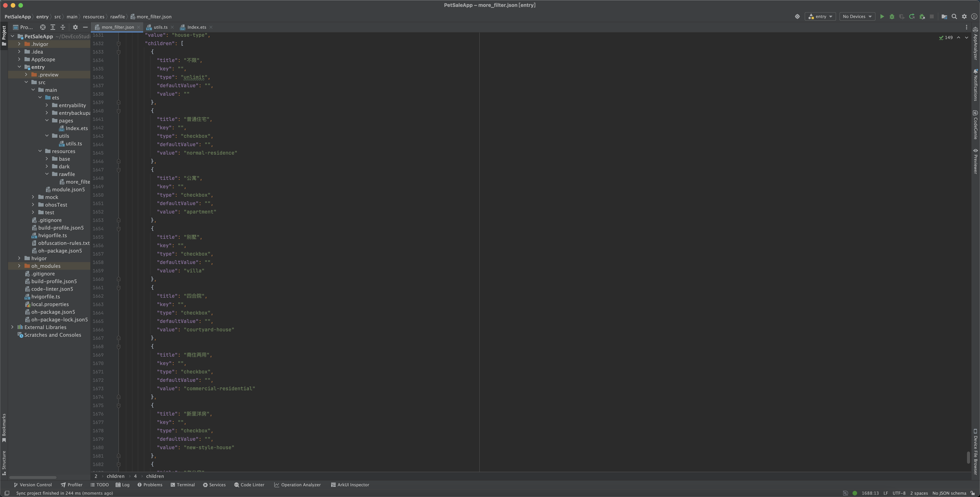Switch to the Index.ets editor tab
Image resolution: width=980 pixels, height=497 pixels.
[x=196, y=27]
